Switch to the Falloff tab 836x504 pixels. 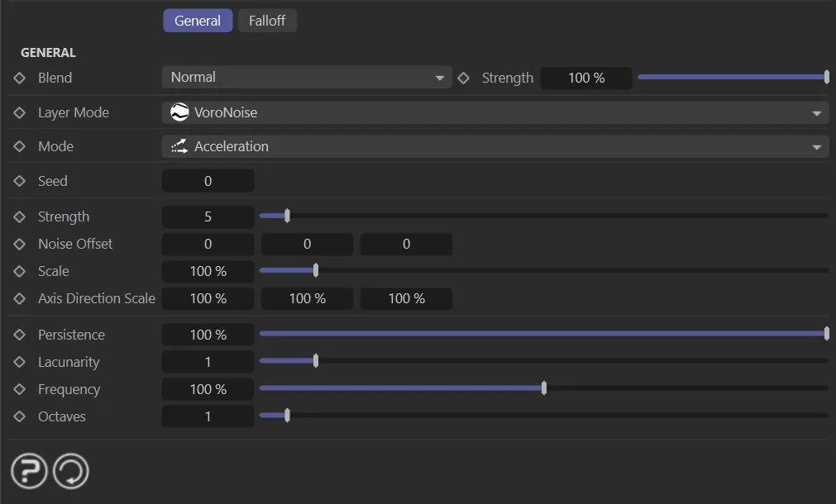[x=267, y=21]
